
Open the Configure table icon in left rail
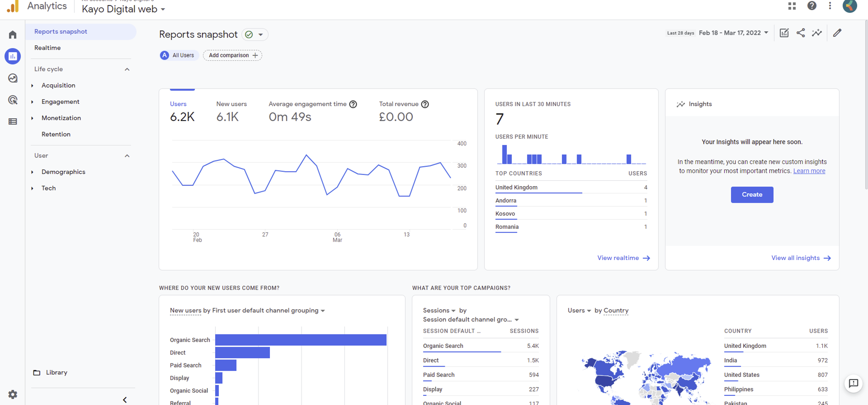[x=13, y=121]
